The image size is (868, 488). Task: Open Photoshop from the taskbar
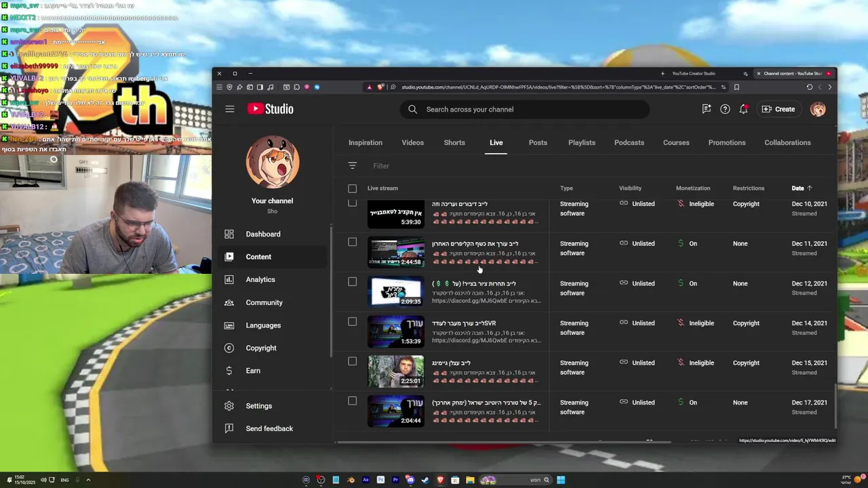[x=380, y=480]
